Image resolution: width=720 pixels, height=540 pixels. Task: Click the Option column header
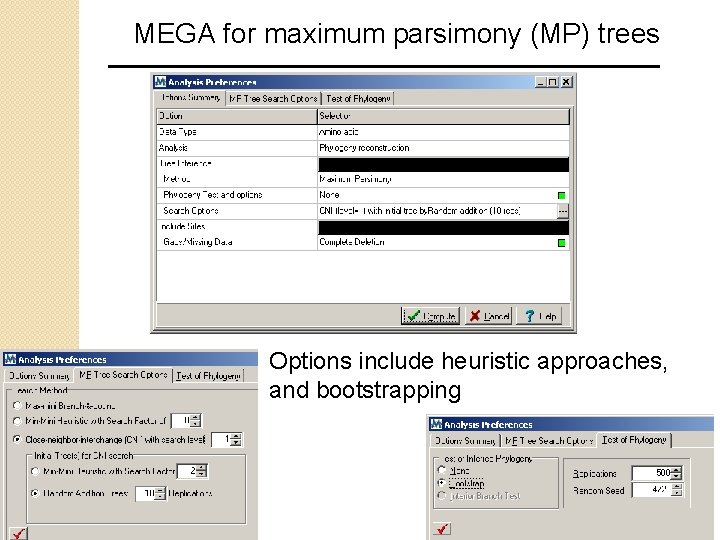point(236,116)
